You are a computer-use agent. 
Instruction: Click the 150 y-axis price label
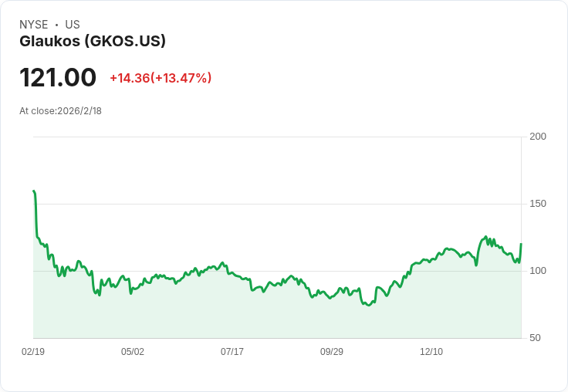[x=538, y=204]
